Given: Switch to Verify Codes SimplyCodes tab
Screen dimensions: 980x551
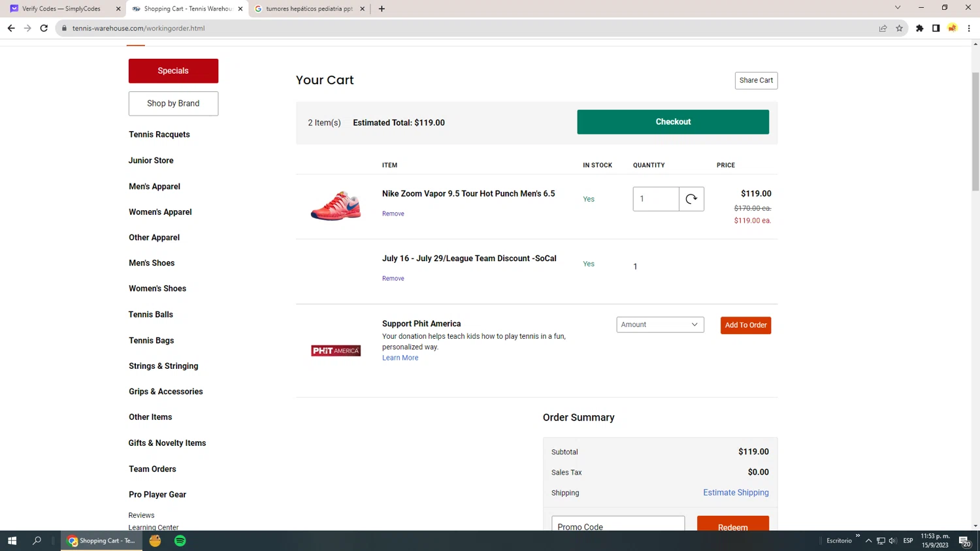Looking at the screenshot, I should (61, 8).
